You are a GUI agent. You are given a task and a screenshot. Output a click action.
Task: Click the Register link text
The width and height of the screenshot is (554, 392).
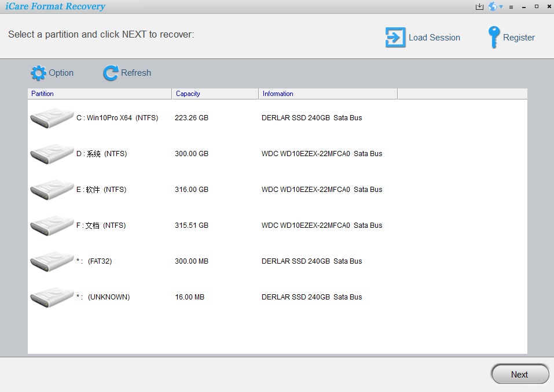519,38
